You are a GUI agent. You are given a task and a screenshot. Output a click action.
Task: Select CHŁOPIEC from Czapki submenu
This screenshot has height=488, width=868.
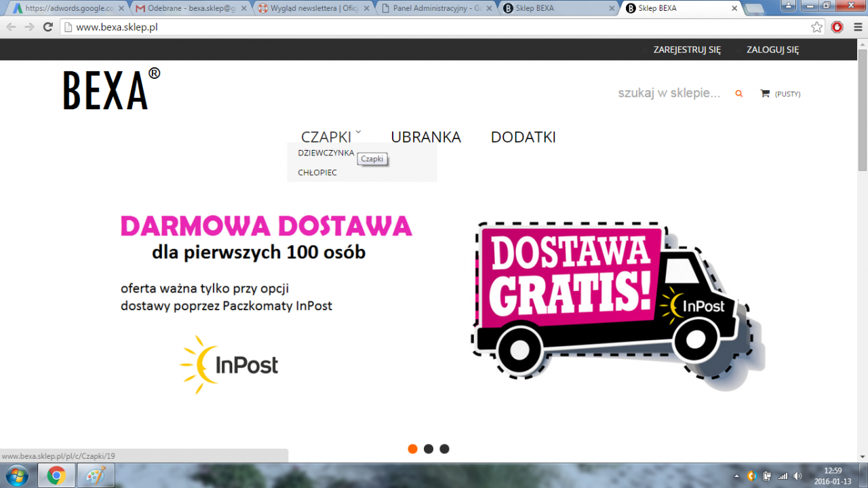click(x=317, y=172)
